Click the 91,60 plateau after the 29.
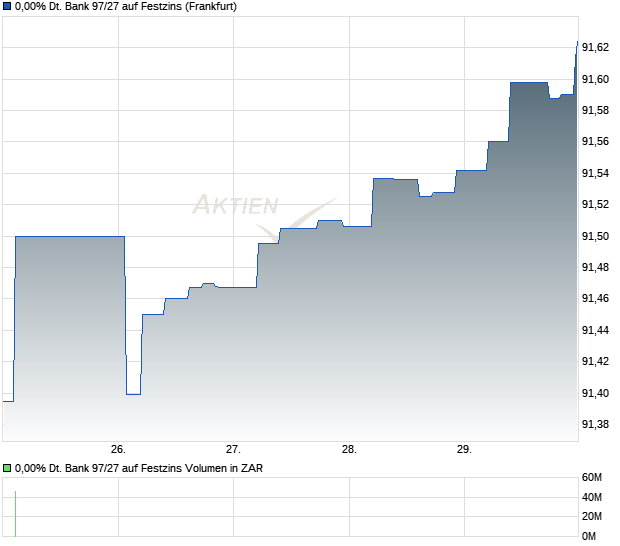This screenshot has height=546, width=620. click(529, 83)
